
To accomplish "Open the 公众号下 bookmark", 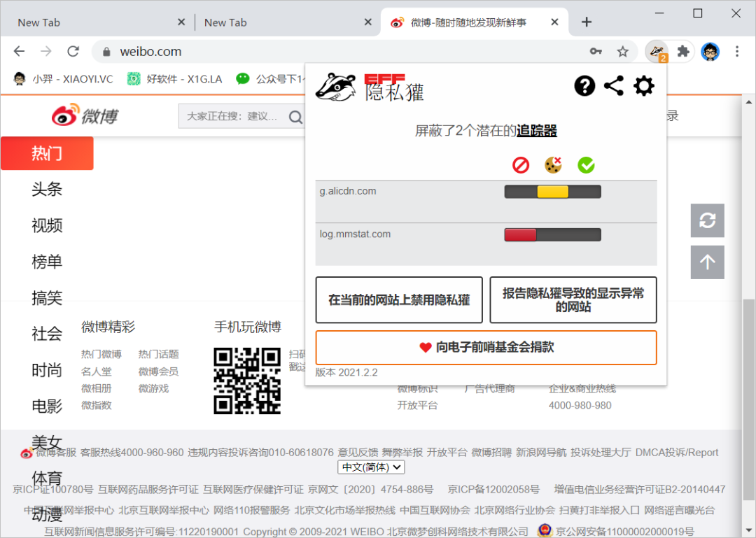I will pyautogui.click(x=271, y=78).
